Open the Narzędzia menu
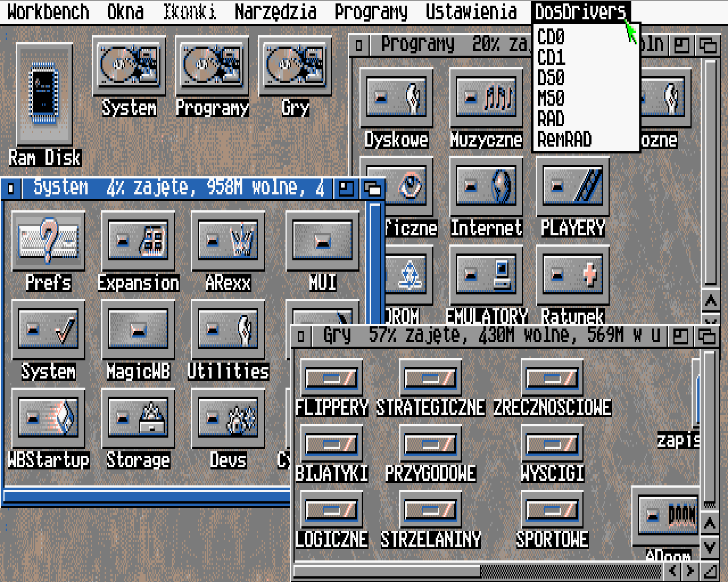Image resolution: width=728 pixels, height=582 pixels. coord(275,11)
